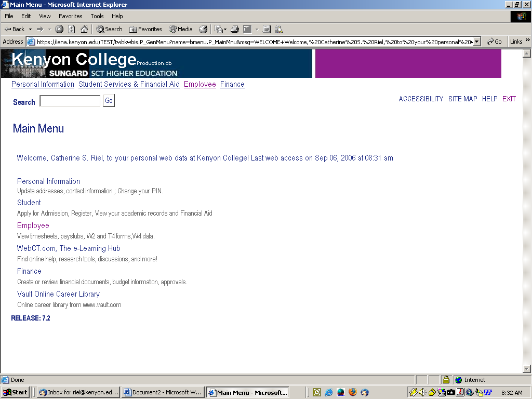Click the RELEASE: 7.2 text

click(31, 318)
